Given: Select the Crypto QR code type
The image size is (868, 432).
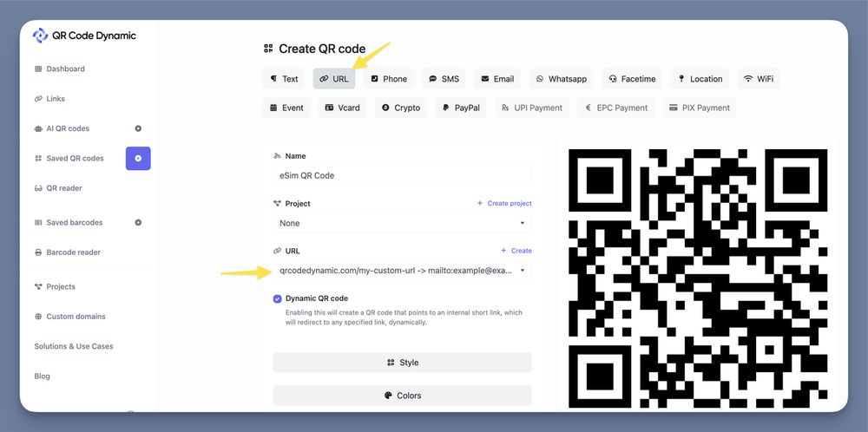Looking at the screenshot, I should [400, 108].
